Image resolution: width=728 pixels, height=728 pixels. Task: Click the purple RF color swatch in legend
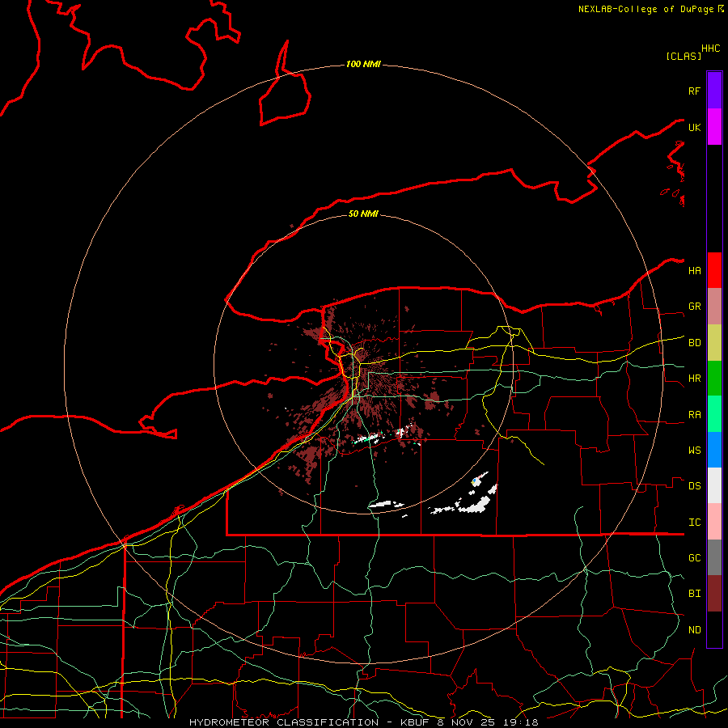coord(714,91)
